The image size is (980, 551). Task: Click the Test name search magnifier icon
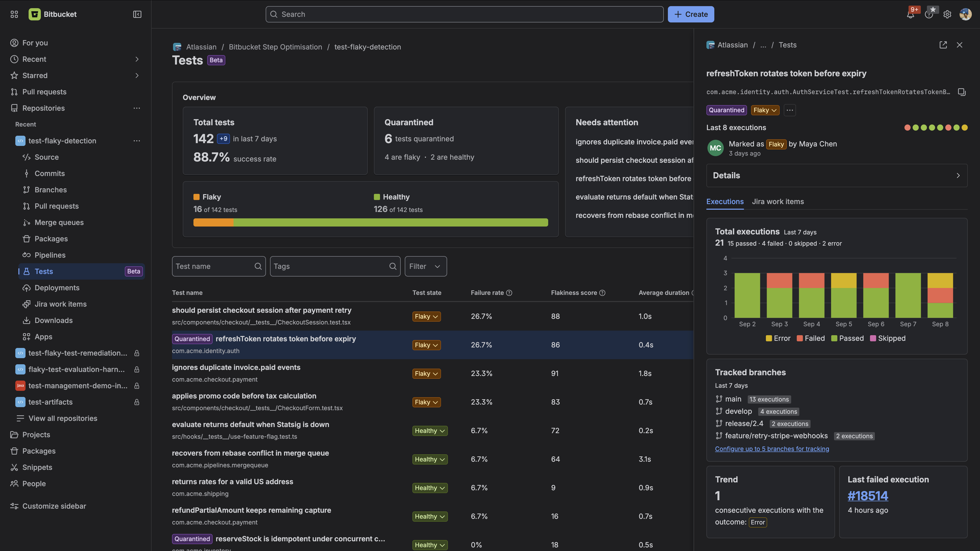click(258, 266)
